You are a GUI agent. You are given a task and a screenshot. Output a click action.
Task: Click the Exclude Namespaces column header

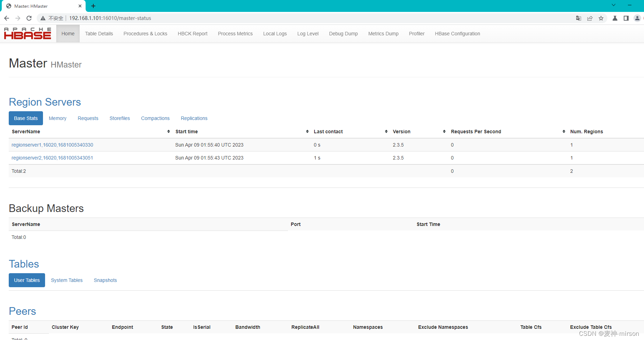[x=443, y=327]
